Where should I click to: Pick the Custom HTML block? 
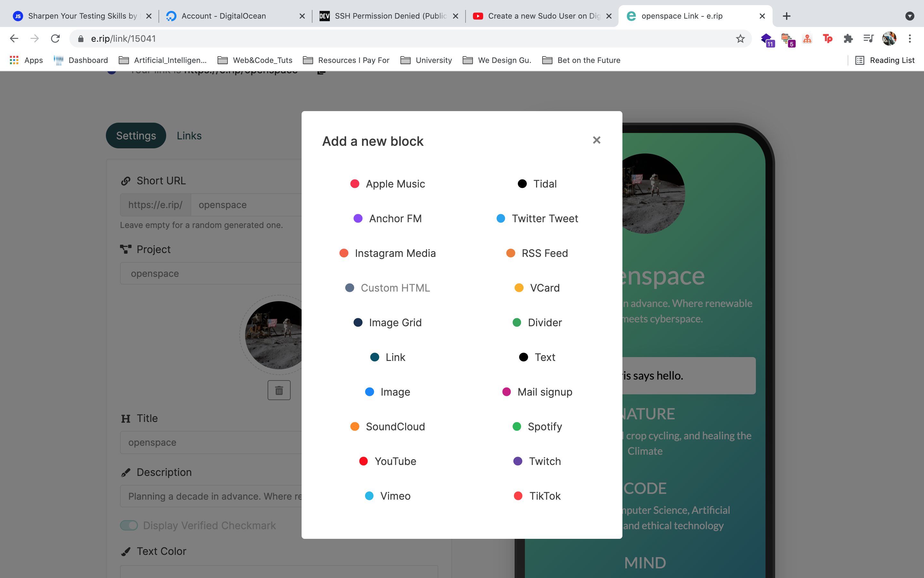click(388, 288)
